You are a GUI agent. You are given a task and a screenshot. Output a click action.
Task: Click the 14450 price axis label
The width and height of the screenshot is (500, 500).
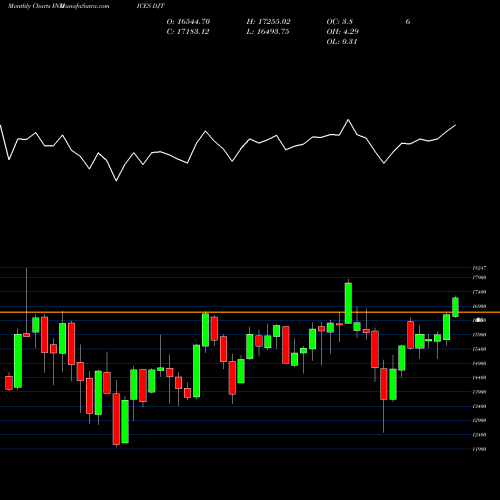pyautogui.click(x=479, y=378)
